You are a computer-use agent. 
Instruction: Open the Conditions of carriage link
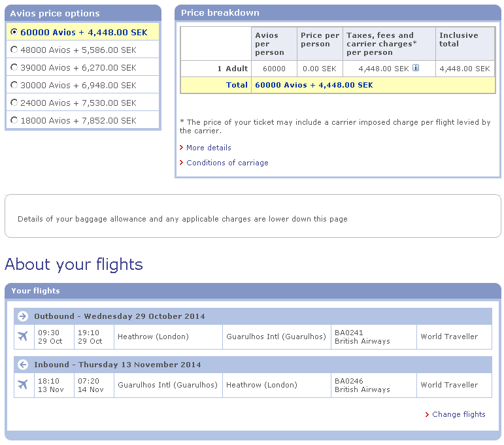[x=227, y=163]
